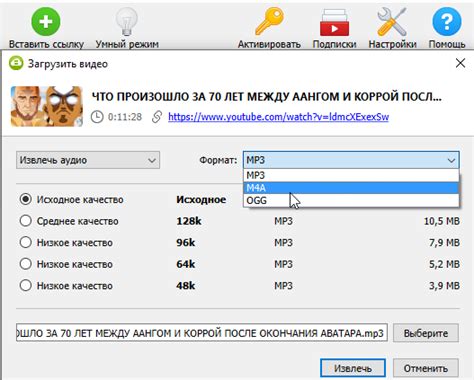Image resolution: width=474 pixels, height=380 pixels.
Task: Click the green Paste Link plus icon
Action: pyautogui.click(x=46, y=22)
